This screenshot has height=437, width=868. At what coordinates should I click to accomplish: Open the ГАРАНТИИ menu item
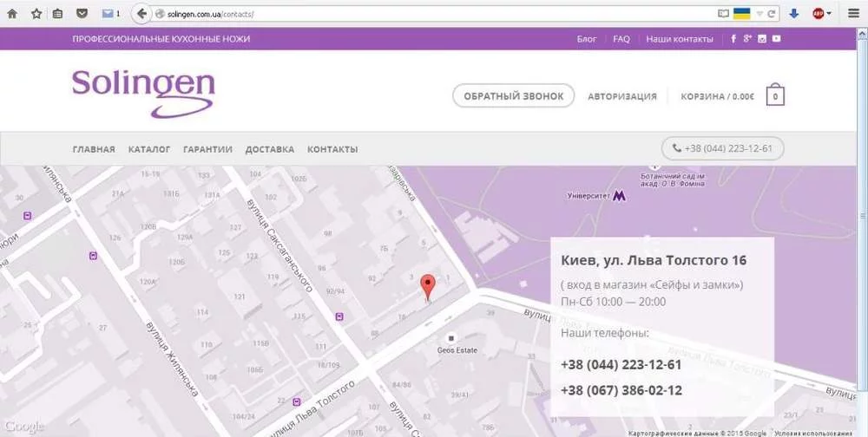click(207, 149)
